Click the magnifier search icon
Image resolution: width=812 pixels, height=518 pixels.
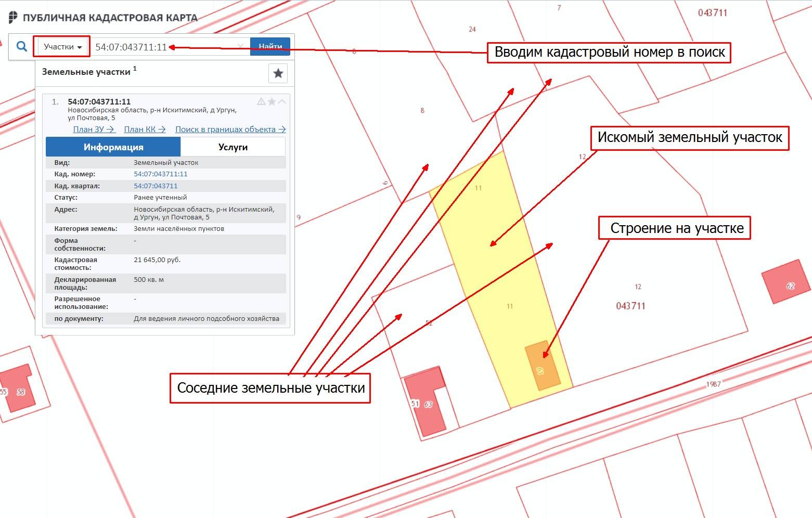pos(21,47)
